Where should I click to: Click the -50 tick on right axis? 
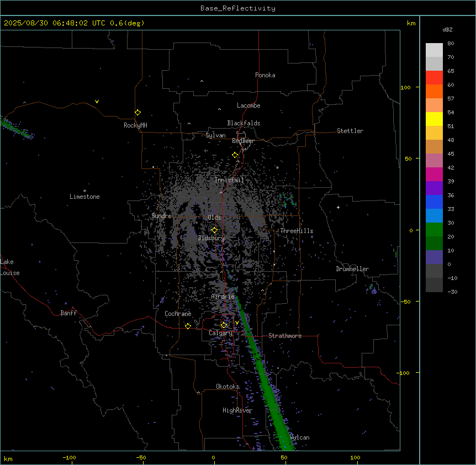405,302
